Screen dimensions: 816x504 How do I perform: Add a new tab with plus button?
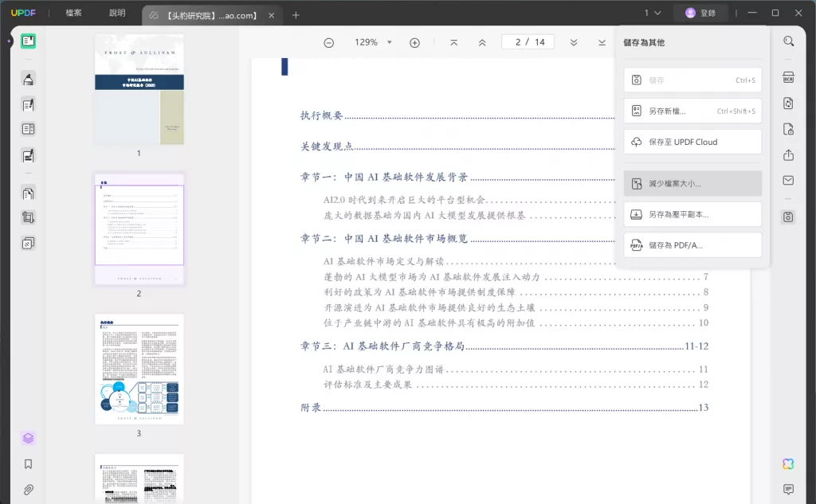296,16
